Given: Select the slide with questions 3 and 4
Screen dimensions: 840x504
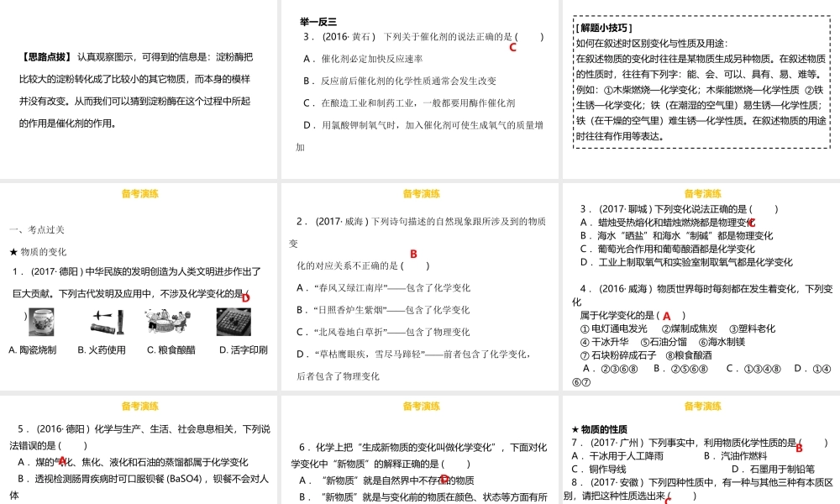Looking at the screenshot, I should point(701,287).
